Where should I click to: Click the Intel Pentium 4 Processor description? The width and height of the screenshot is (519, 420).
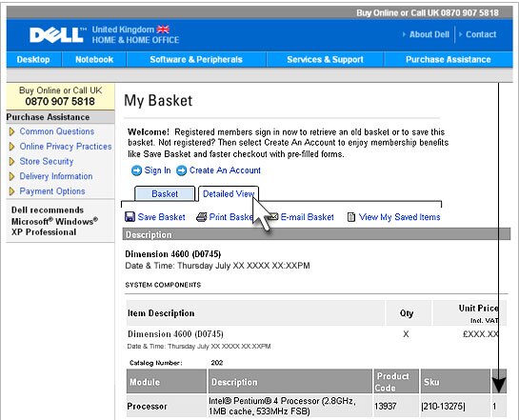[x=282, y=406]
